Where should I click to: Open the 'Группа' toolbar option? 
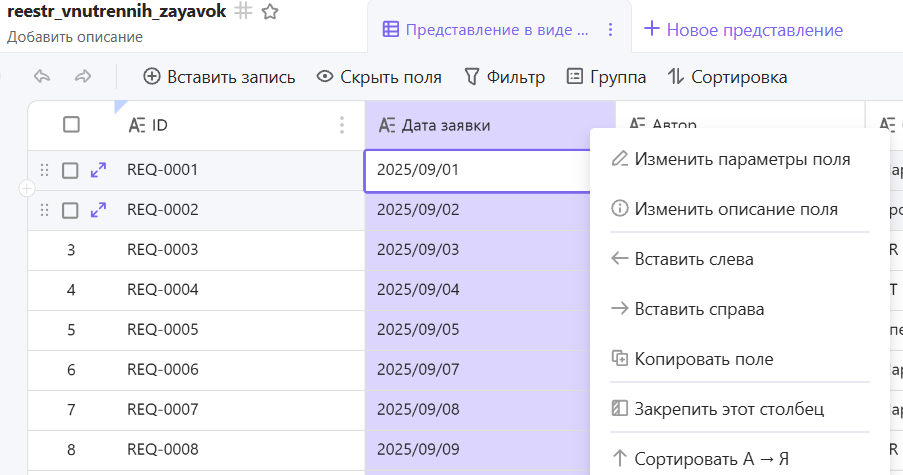click(606, 77)
